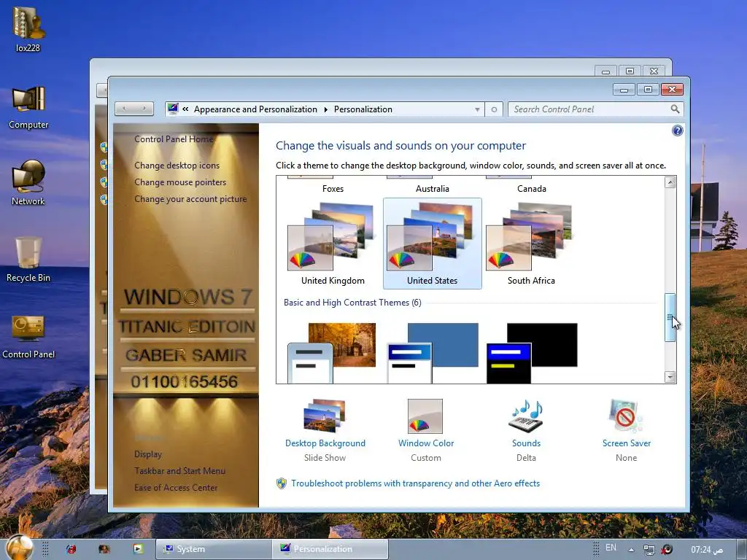Open the Troubleshoot transparency and Aero effects link

(x=415, y=483)
